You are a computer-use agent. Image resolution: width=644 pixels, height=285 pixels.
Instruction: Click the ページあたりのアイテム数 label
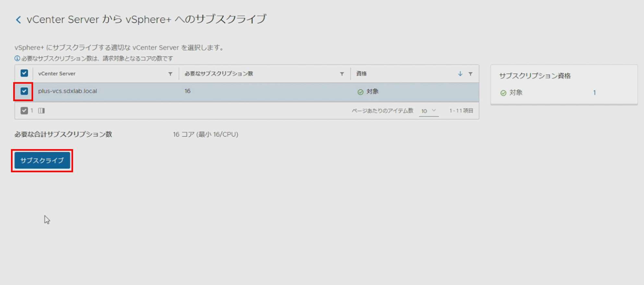[x=382, y=111]
